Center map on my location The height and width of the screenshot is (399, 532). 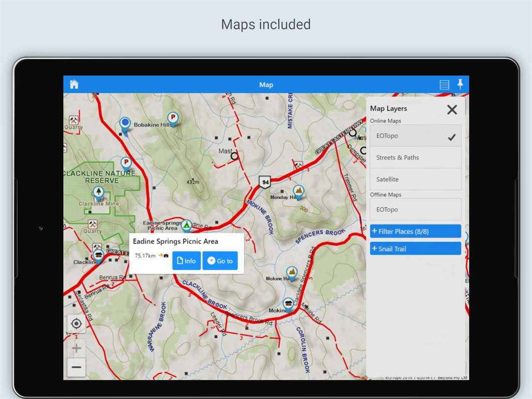click(x=76, y=324)
